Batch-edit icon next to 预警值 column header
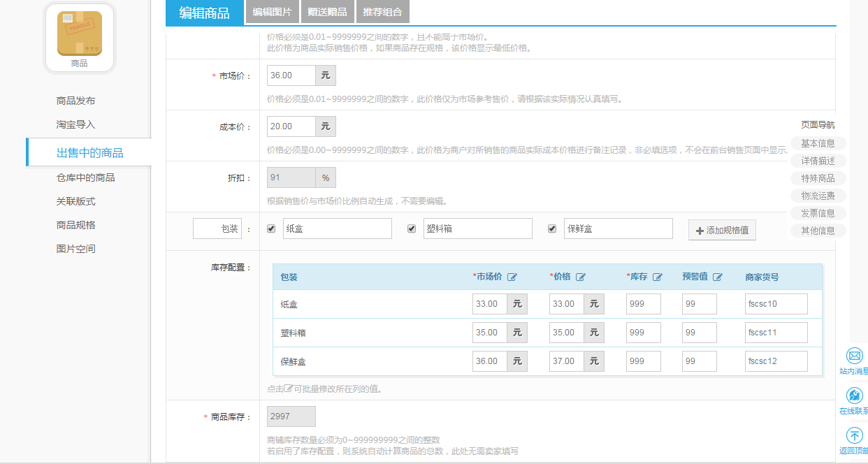Screen dimensions: 868x464 718,277
